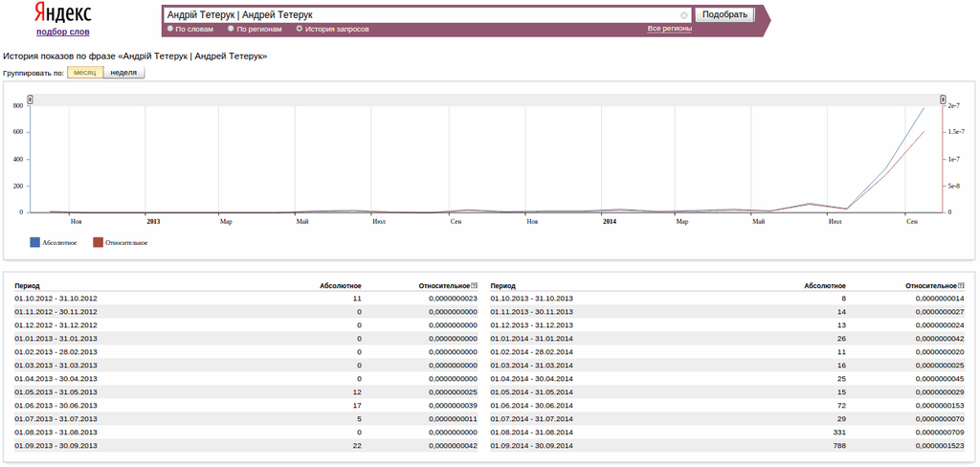The width and height of the screenshot is (980, 467).
Task: Select row 01.05.2013 - 31.05.2013
Action: [246, 392]
